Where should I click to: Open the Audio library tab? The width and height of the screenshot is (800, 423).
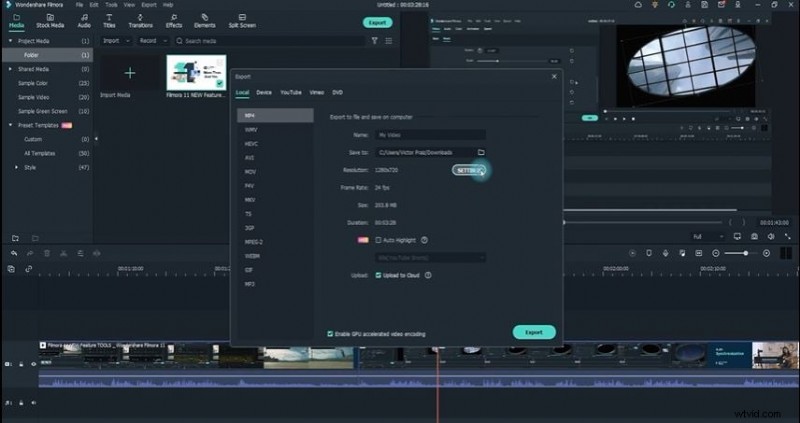[x=84, y=21]
